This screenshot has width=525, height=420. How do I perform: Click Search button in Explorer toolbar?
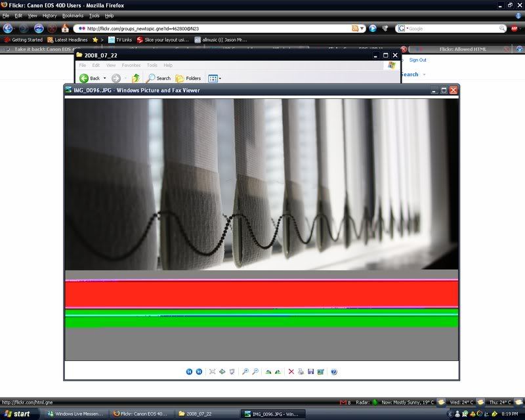coord(158,78)
